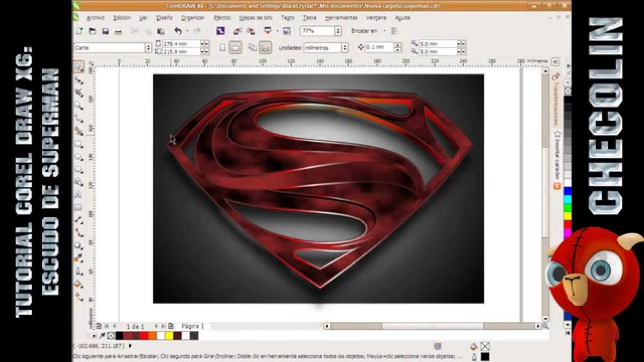Open the Transformaciones docker tab
644x362 pixels.
(556, 100)
